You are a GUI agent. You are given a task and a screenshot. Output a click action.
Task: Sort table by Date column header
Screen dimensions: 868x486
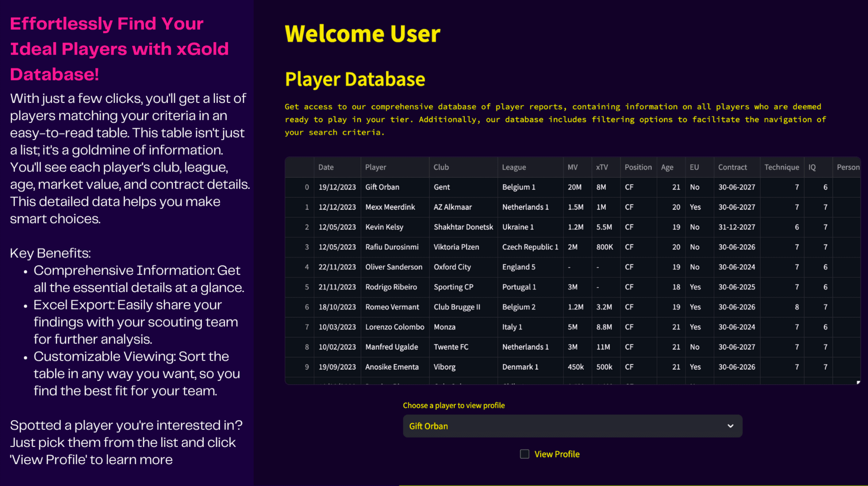[x=326, y=167]
